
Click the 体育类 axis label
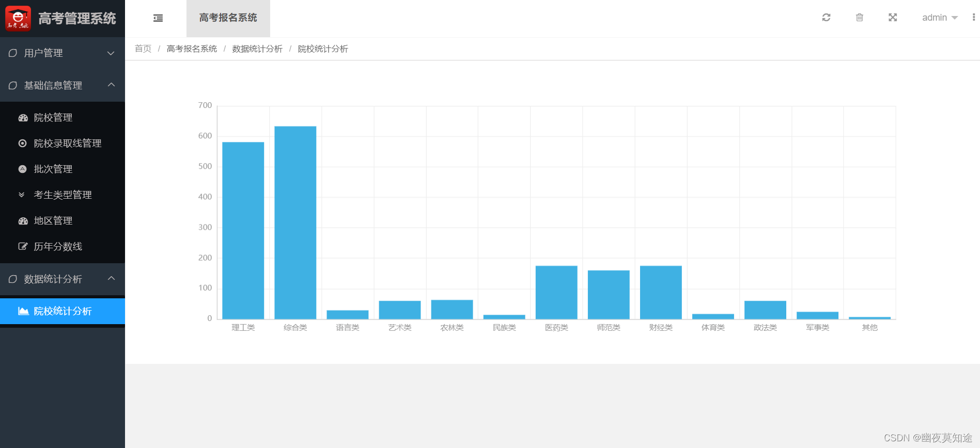[x=713, y=328]
